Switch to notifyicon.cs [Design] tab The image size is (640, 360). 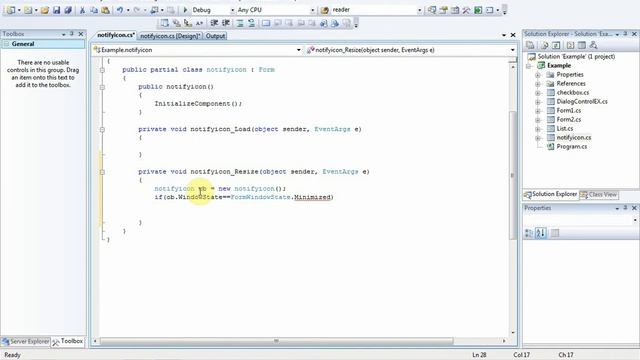pyautogui.click(x=170, y=36)
